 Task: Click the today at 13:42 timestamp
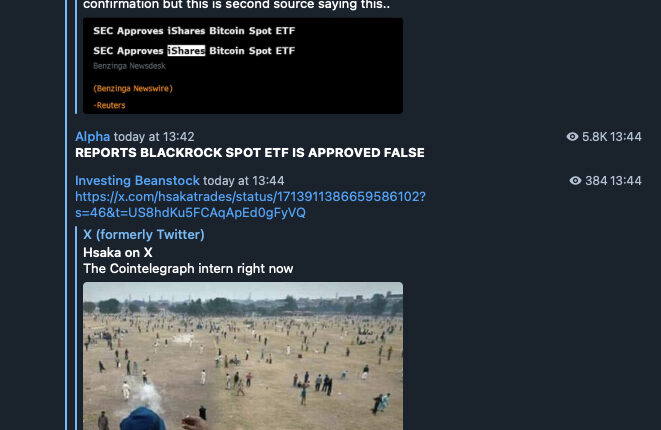tap(154, 137)
